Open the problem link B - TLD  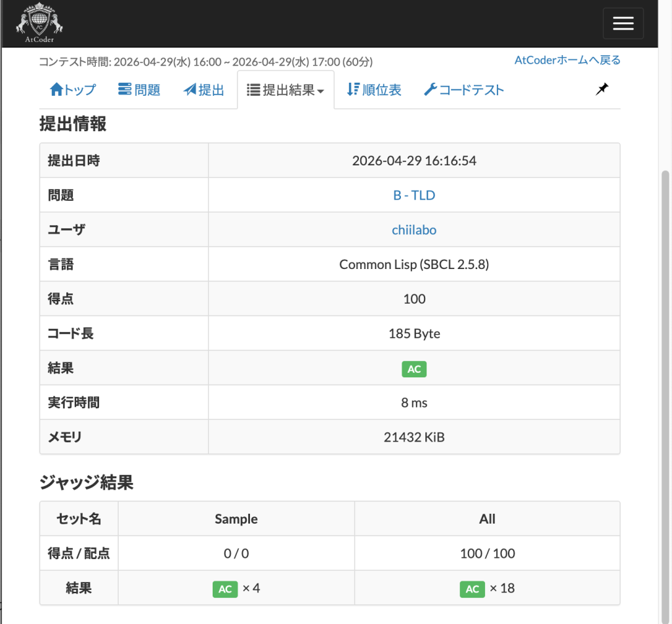point(414,194)
